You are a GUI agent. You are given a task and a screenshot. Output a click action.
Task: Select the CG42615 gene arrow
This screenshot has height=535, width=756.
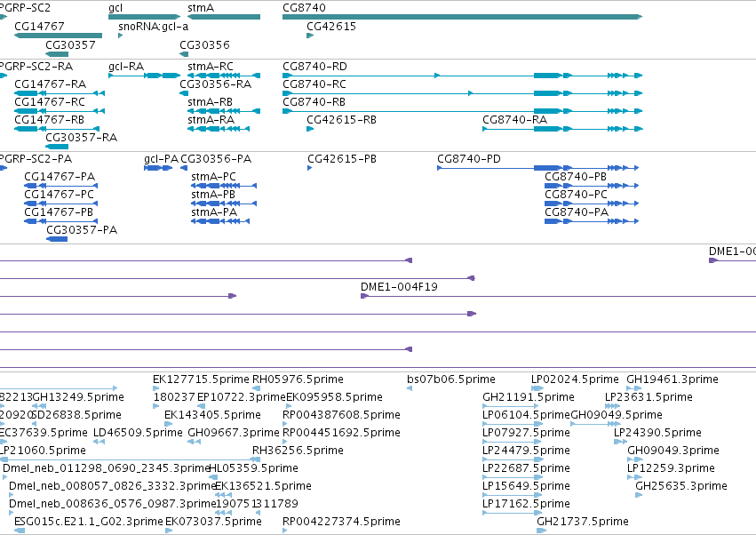pos(310,36)
